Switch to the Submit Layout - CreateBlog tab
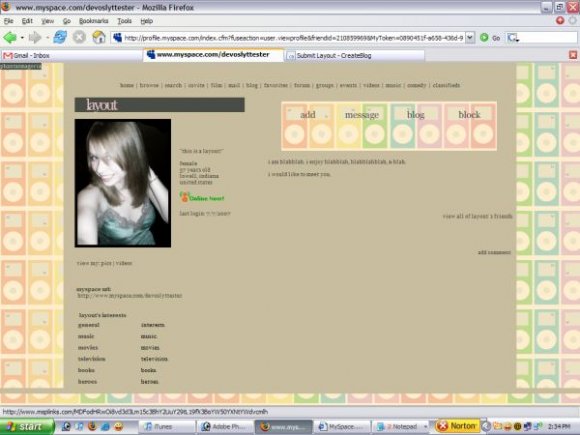This screenshot has width=580, height=435. coord(354,55)
